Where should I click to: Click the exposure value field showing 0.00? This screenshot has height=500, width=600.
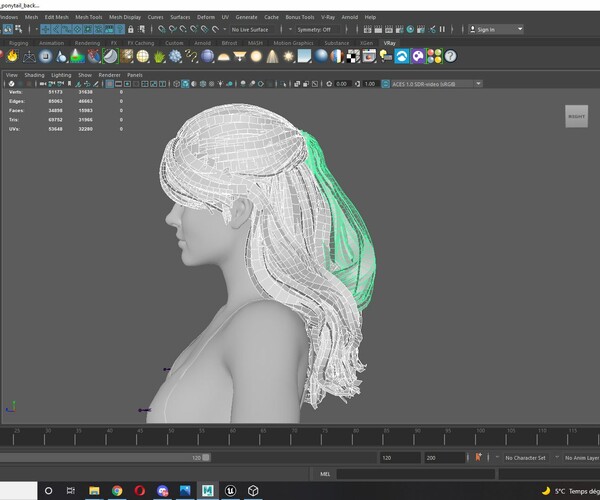coord(342,84)
